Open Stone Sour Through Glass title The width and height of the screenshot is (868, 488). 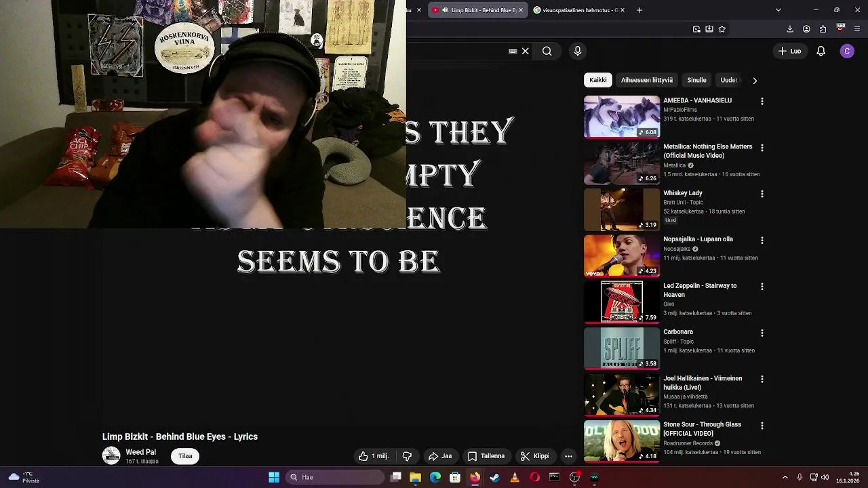click(x=702, y=429)
